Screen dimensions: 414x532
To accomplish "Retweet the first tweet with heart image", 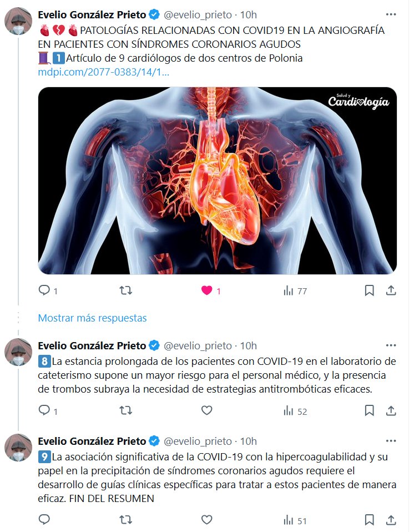I will click(126, 290).
